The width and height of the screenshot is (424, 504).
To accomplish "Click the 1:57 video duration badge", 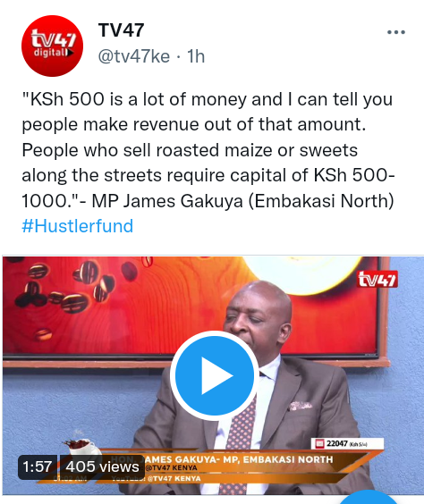I will pos(38,466).
